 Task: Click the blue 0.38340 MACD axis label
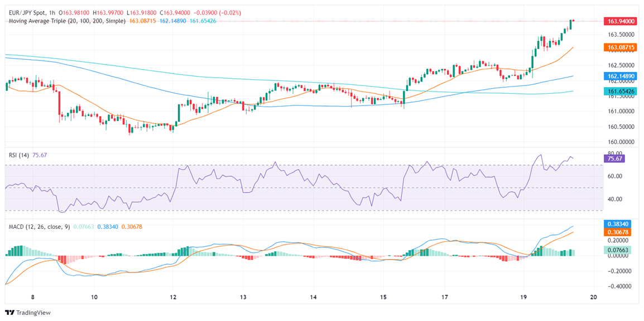(618, 223)
